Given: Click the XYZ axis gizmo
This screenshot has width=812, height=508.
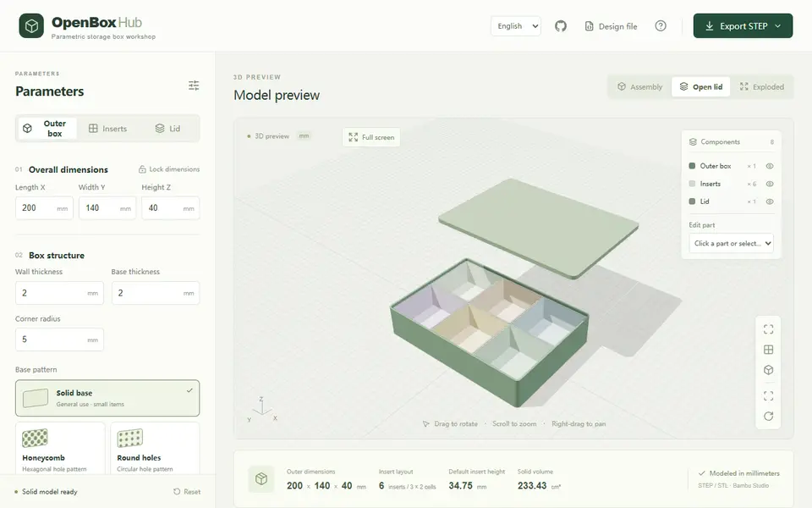Looking at the screenshot, I should [x=262, y=408].
